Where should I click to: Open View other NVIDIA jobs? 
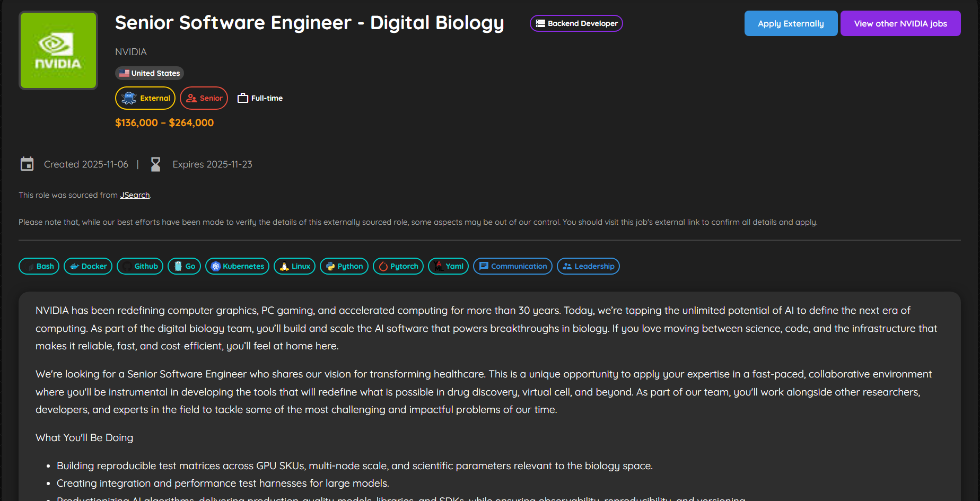(900, 23)
